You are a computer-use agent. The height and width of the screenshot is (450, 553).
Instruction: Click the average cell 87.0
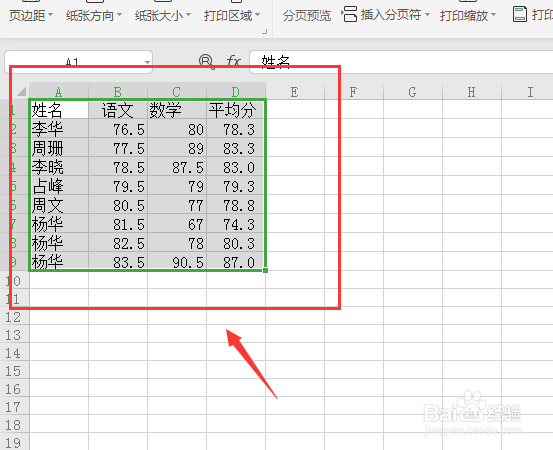coord(236,262)
